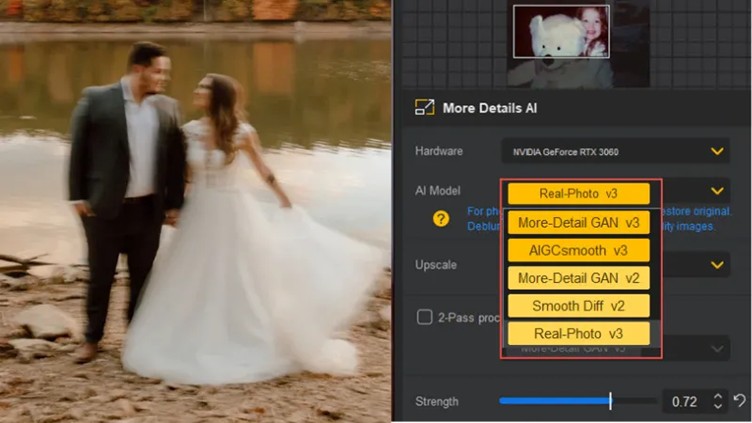This screenshot has width=752, height=423.
Task: Reset Strength with the circular arrow icon
Action: (x=740, y=400)
